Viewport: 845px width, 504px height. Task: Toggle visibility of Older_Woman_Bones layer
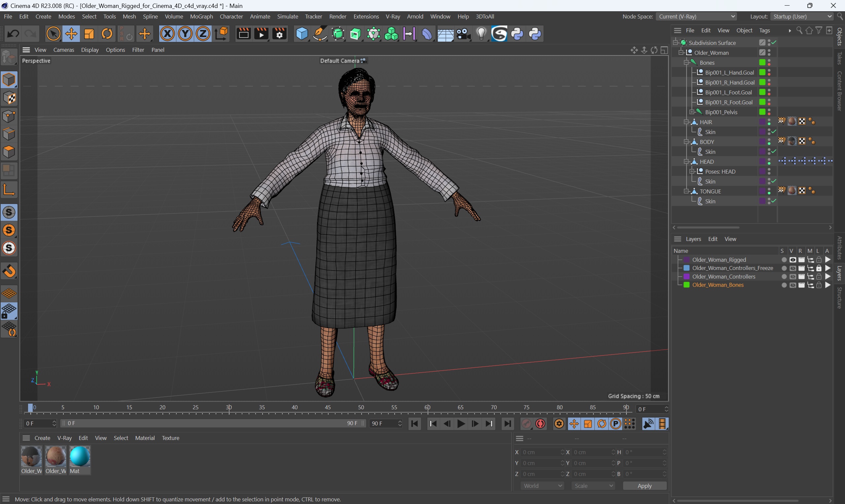pyautogui.click(x=792, y=285)
